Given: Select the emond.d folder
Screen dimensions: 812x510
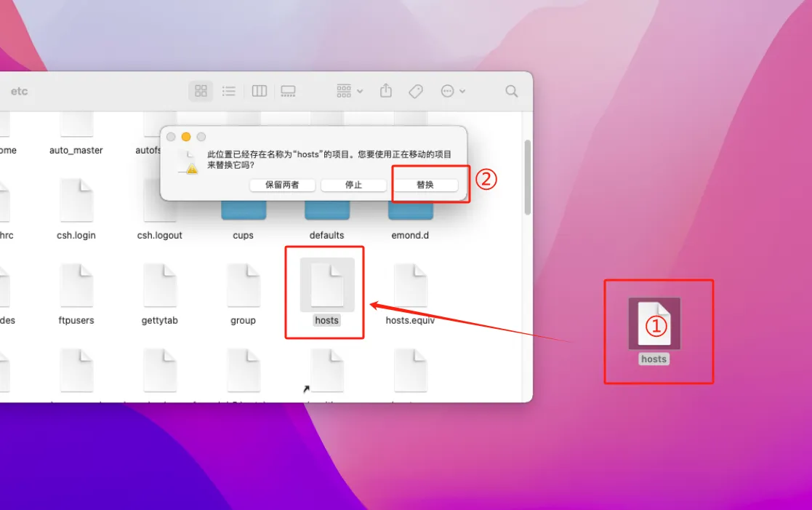Looking at the screenshot, I should 410,211.
